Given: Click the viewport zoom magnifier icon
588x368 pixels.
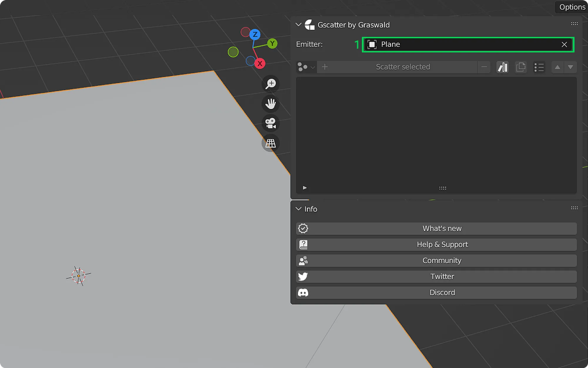Looking at the screenshot, I should pyautogui.click(x=270, y=84).
